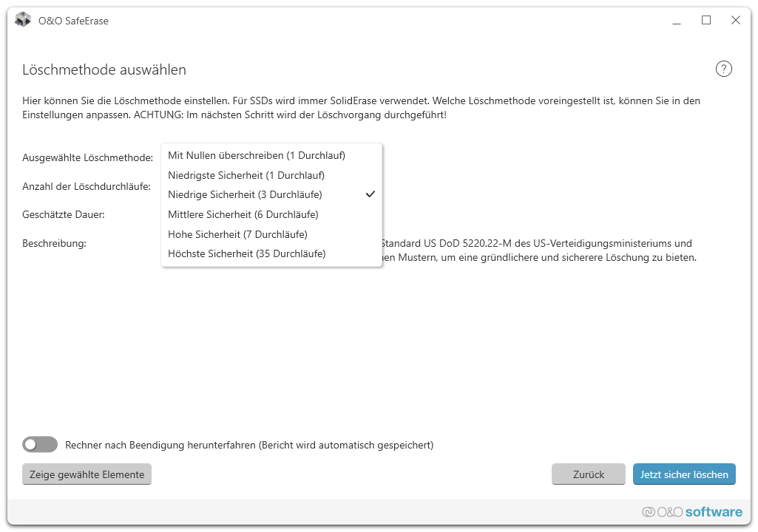Select 'Höchste Sicherheit (35 Durchläufe)'
Screen dimensions: 758x532
(x=246, y=253)
